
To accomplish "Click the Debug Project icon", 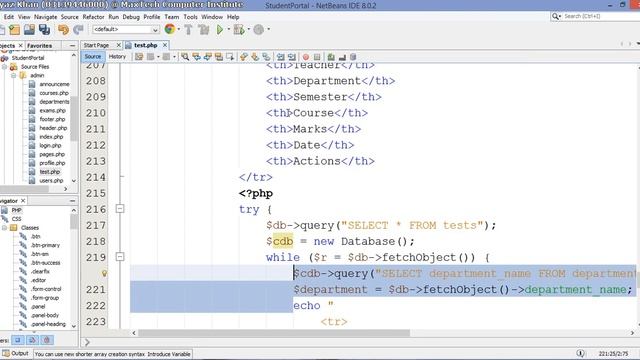I will [x=239, y=29].
